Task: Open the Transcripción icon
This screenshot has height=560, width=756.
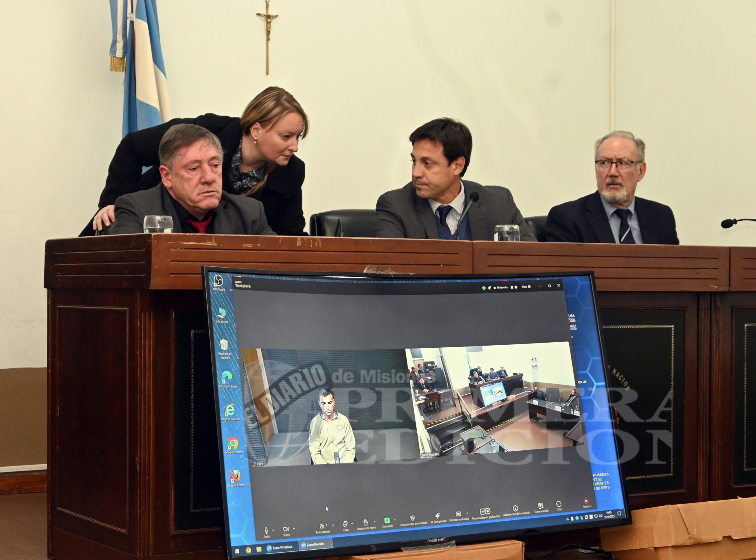Action: [x=541, y=506]
